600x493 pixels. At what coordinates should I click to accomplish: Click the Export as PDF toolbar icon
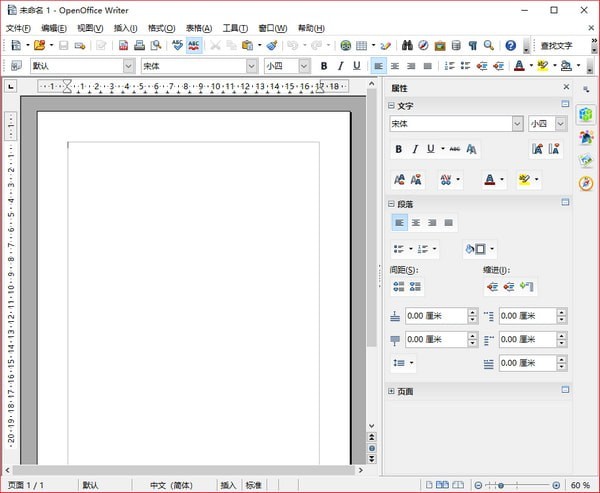[x=124, y=46]
